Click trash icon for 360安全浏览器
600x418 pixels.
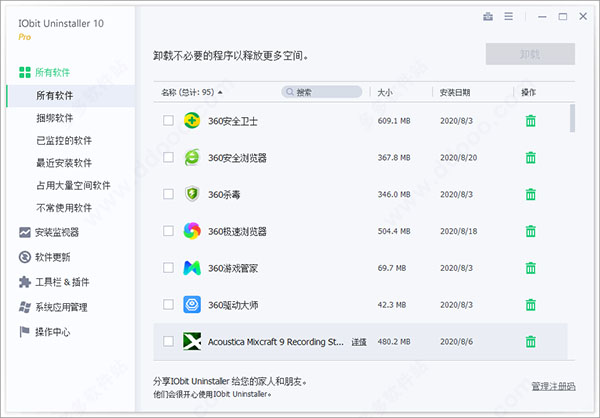point(530,158)
